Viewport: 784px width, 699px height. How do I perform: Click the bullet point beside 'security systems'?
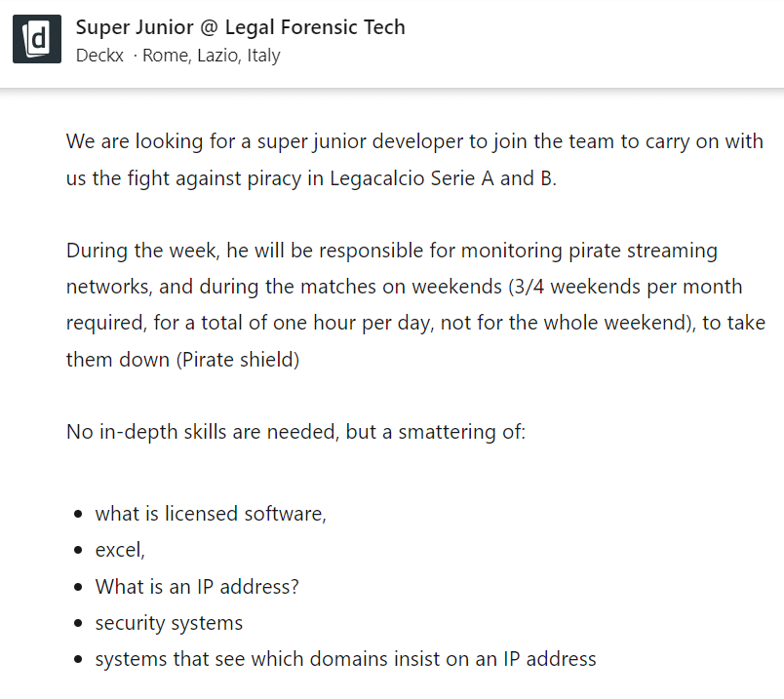coord(78,623)
